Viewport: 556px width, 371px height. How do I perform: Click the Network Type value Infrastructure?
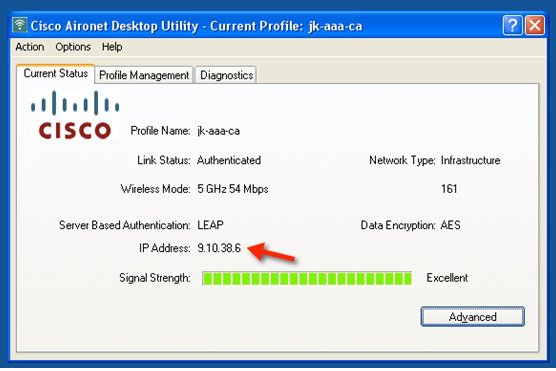(470, 160)
